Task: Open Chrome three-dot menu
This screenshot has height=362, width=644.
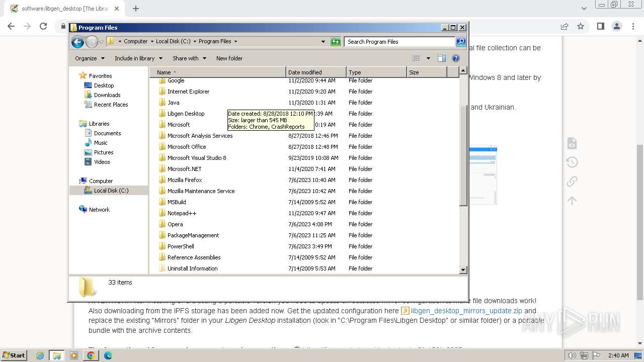Action: pos(633,26)
